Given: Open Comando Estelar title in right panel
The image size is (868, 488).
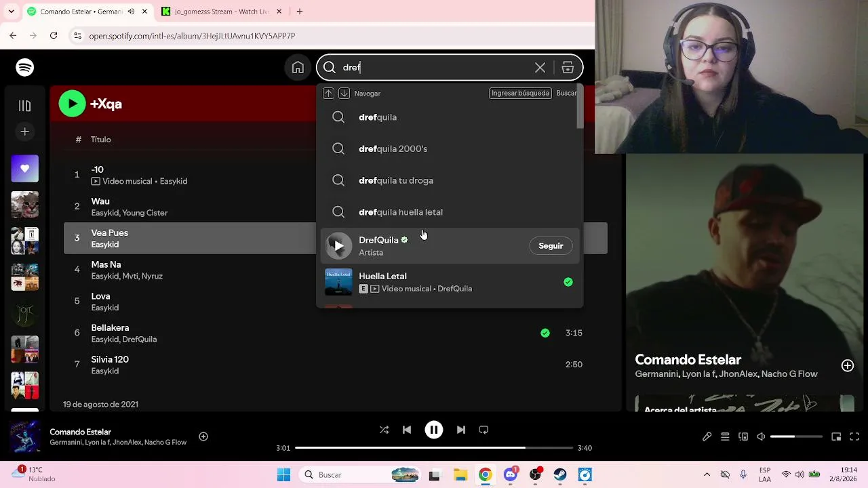Looking at the screenshot, I should tap(688, 359).
